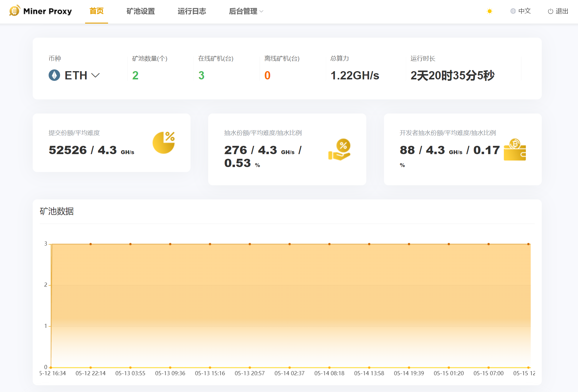578x392 pixels.
Task: Log out with the 退出 button
Action: [558, 11]
